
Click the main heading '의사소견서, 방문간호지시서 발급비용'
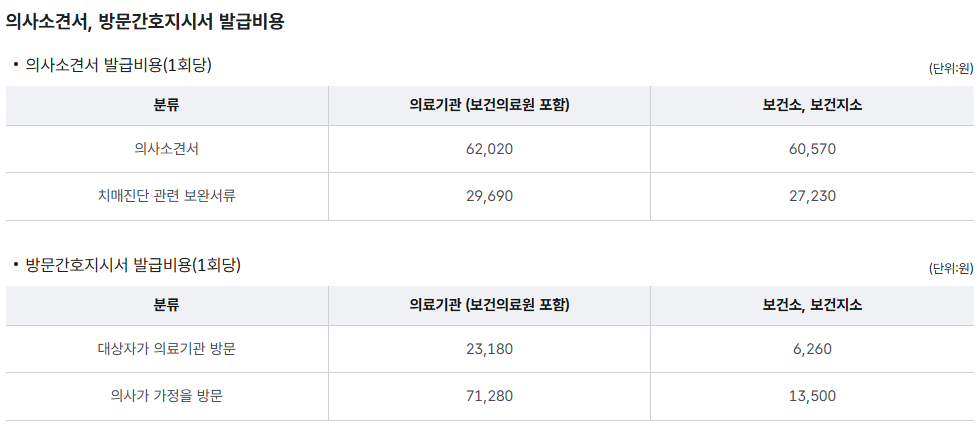coord(145,21)
